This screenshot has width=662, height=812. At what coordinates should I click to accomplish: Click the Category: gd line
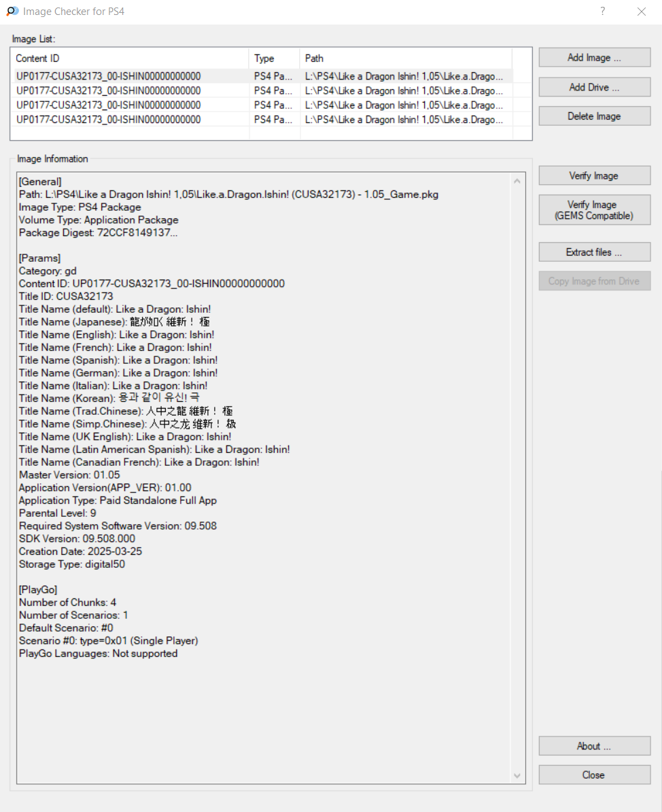pos(48,271)
